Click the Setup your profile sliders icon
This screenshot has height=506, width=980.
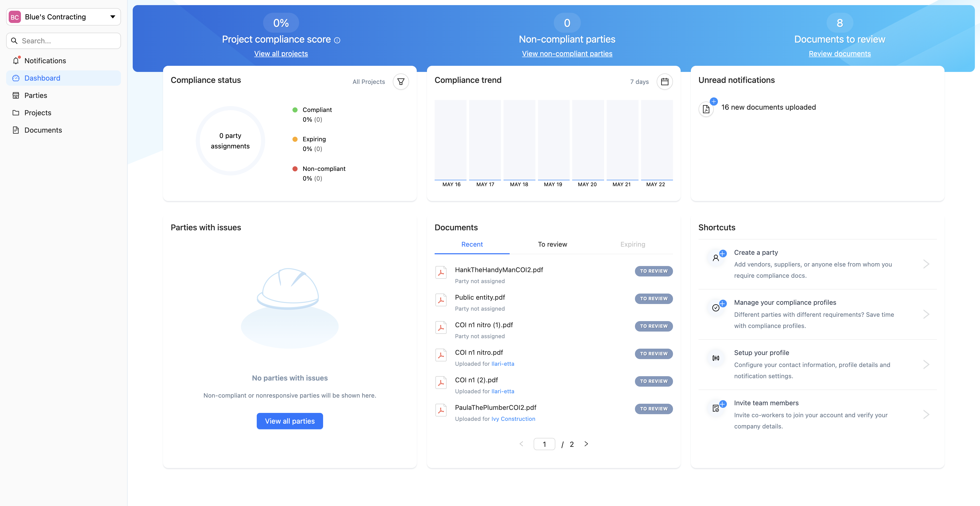(716, 358)
